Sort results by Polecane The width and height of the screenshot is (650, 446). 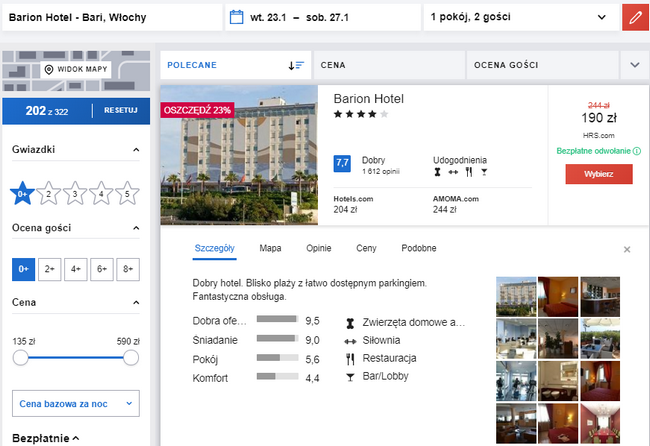click(235, 65)
